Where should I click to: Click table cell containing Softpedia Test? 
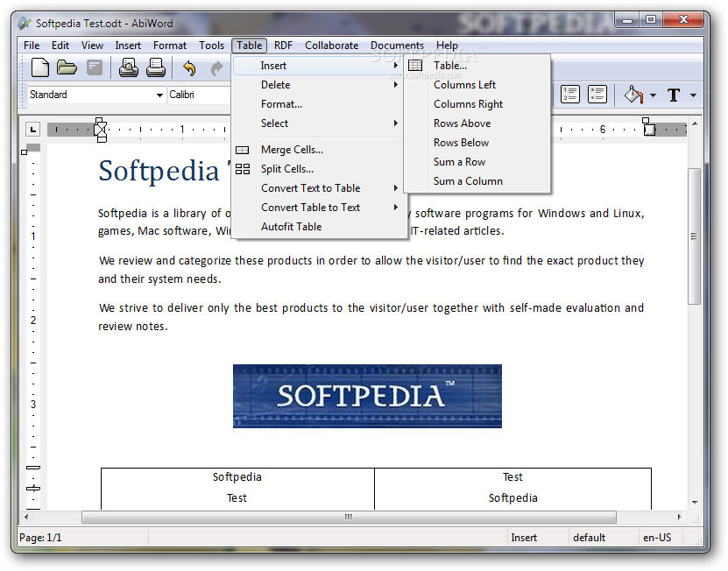(x=237, y=489)
